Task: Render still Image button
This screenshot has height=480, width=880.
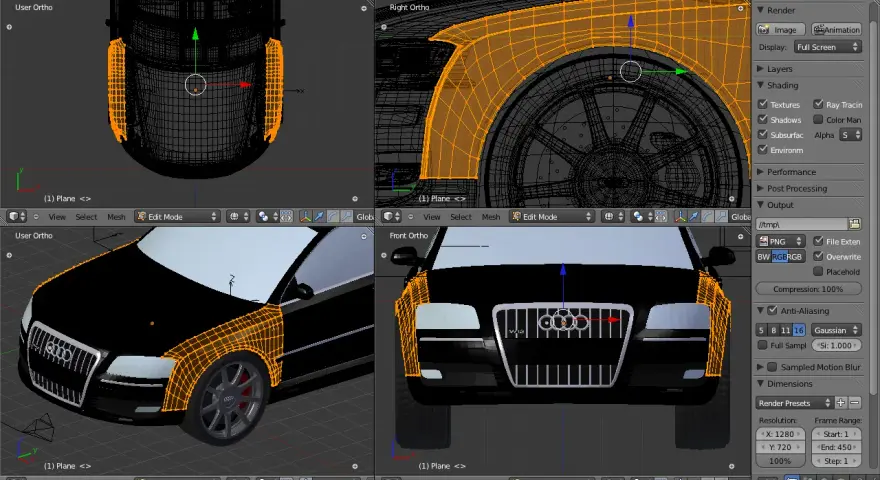Action: [x=781, y=30]
